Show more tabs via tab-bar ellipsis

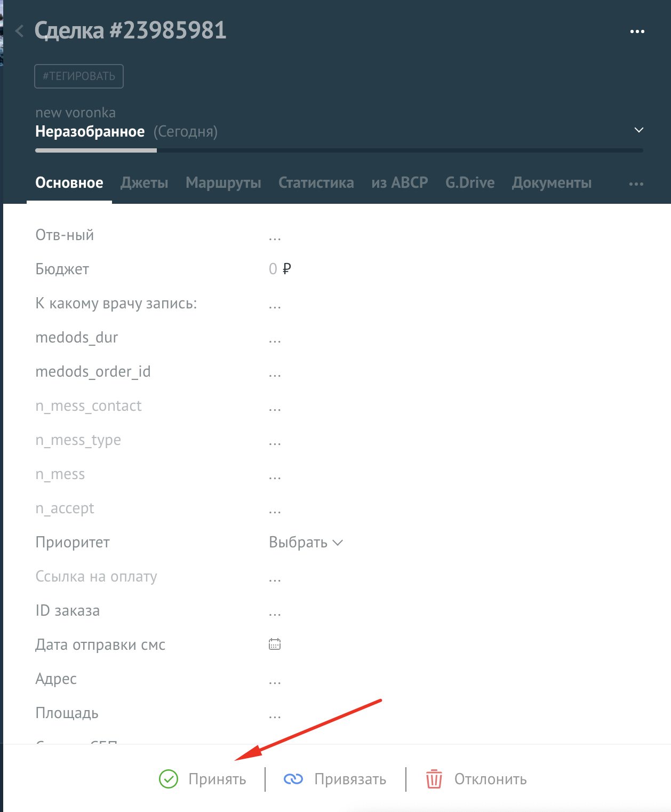pyautogui.click(x=636, y=184)
